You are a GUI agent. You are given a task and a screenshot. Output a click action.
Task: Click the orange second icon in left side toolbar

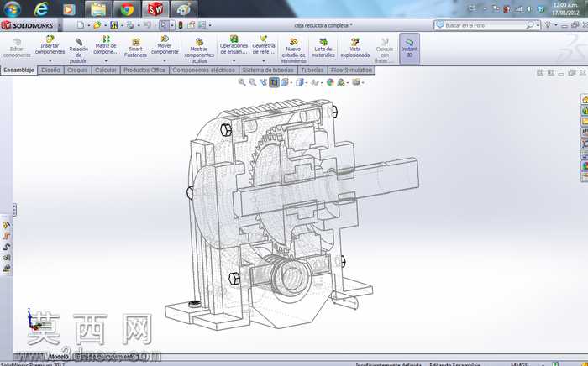7,236
